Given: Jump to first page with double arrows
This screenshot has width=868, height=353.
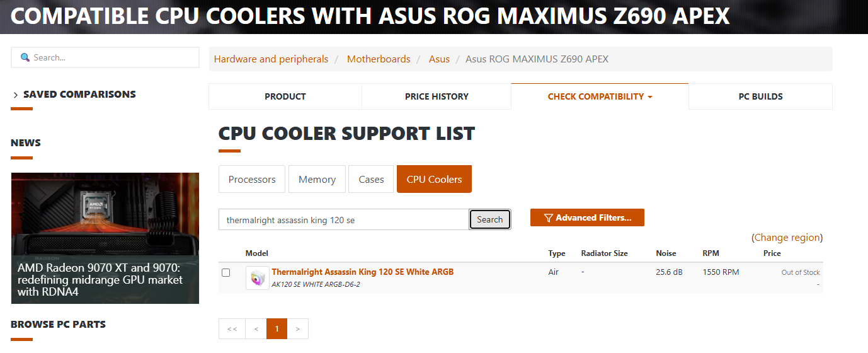Looking at the screenshot, I should point(232,328).
